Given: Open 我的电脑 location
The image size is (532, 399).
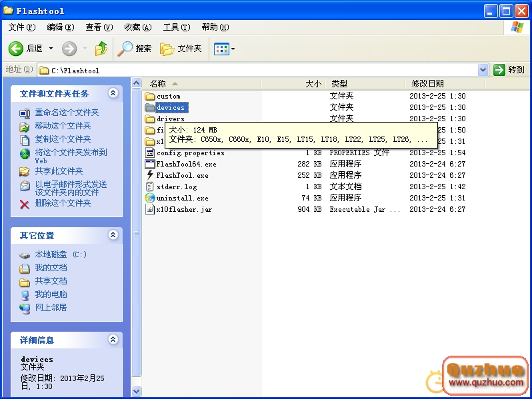Looking at the screenshot, I should point(51,294).
